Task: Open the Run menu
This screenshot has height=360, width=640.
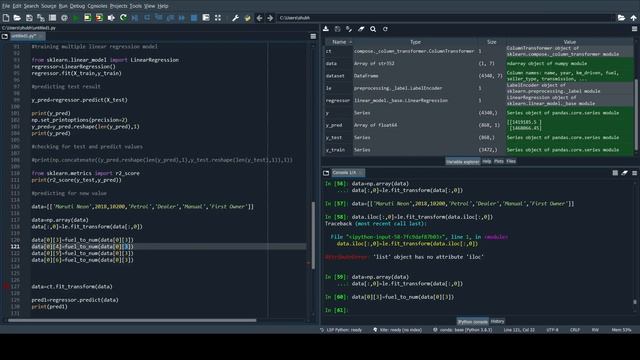Action: pos(63,6)
